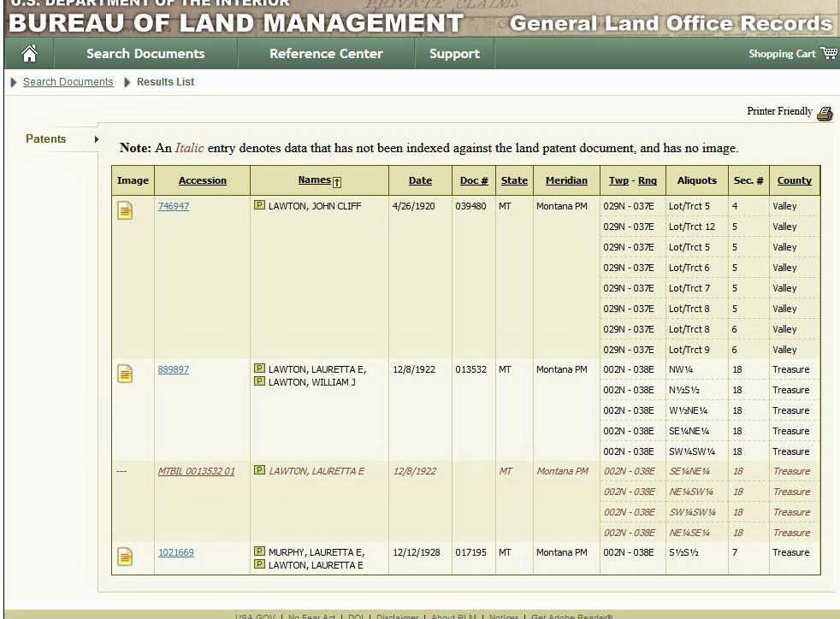Sort results by Rng column header link
840x619 pixels.
tap(648, 181)
